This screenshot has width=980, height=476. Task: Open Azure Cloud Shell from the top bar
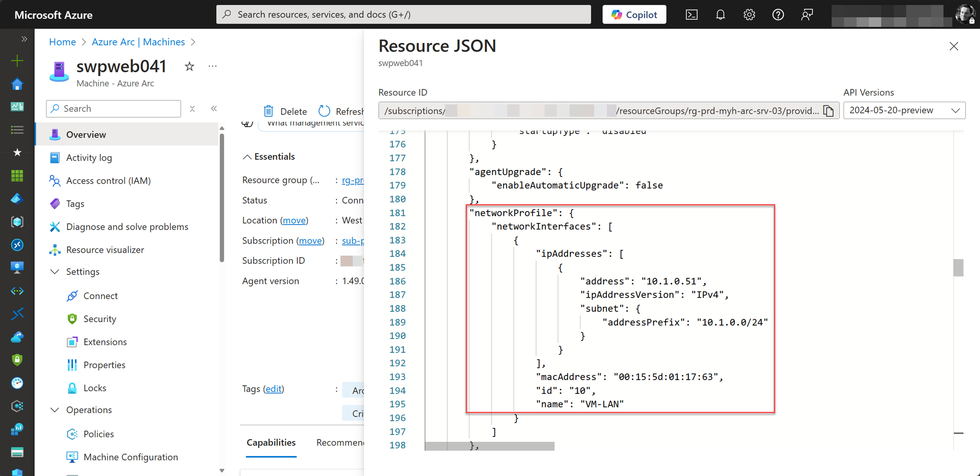pyautogui.click(x=692, y=15)
